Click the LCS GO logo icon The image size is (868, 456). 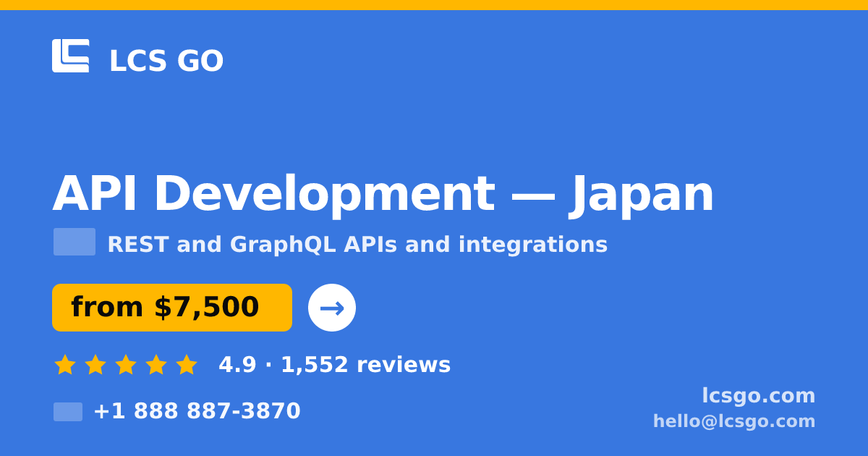click(x=71, y=56)
